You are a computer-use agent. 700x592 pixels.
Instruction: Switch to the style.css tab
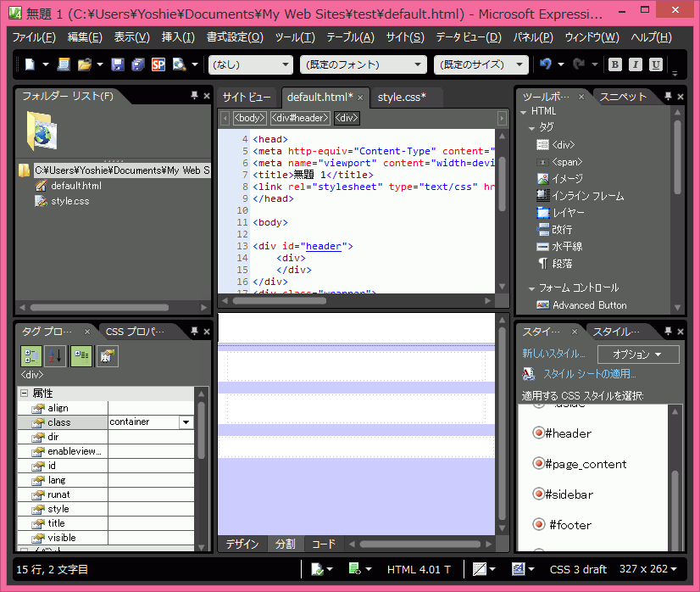(x=402, y=98)
